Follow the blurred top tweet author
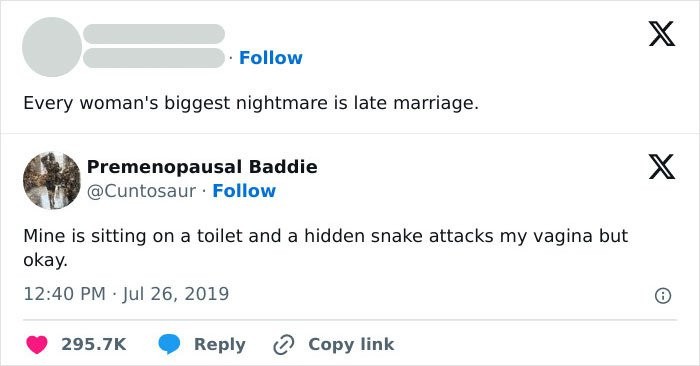700x366 pixels. pos(271,58)
